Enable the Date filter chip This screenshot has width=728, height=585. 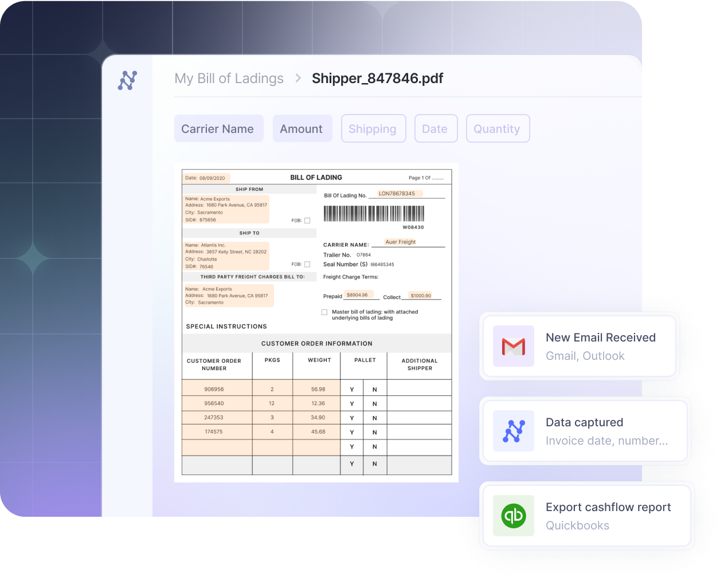tap(436, 128)
